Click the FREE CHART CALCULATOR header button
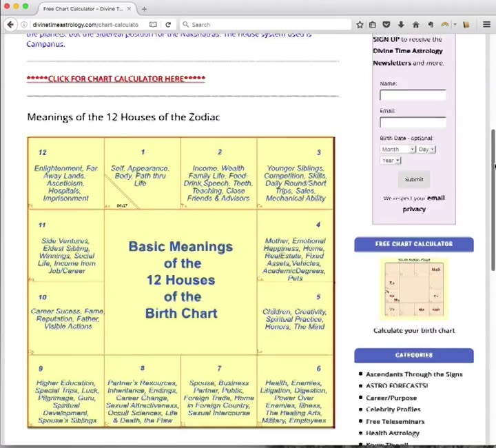Screen dimensions: 496x448 pyautogui.click(x=414, y=244)
